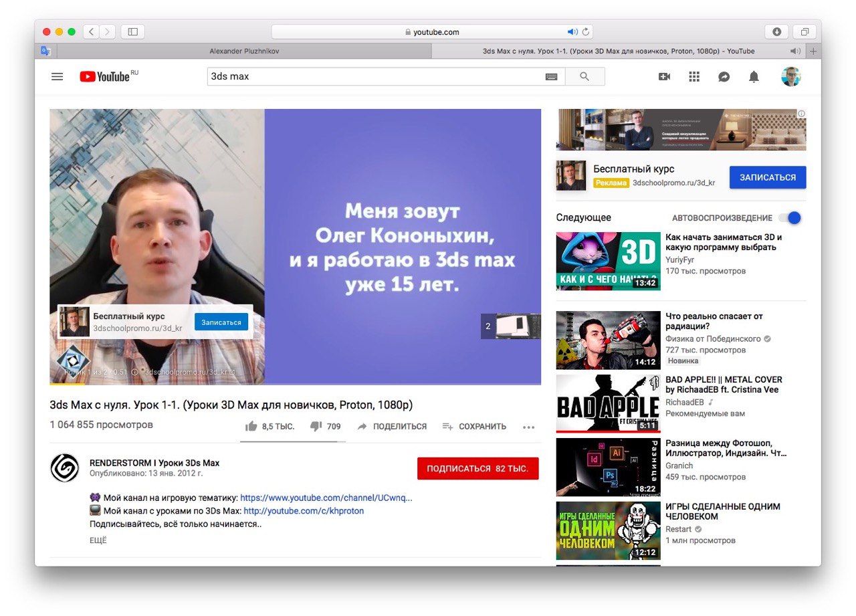
Task: Open BAD APPLE metal cover thumbnail
Action: pos(608,403)
